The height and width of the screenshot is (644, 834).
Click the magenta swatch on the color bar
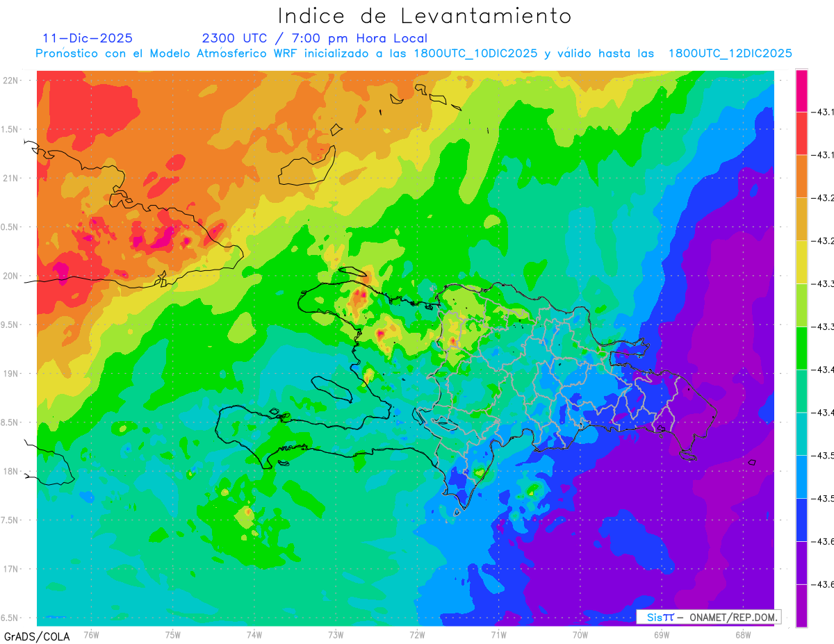click(x=801, y=90)
